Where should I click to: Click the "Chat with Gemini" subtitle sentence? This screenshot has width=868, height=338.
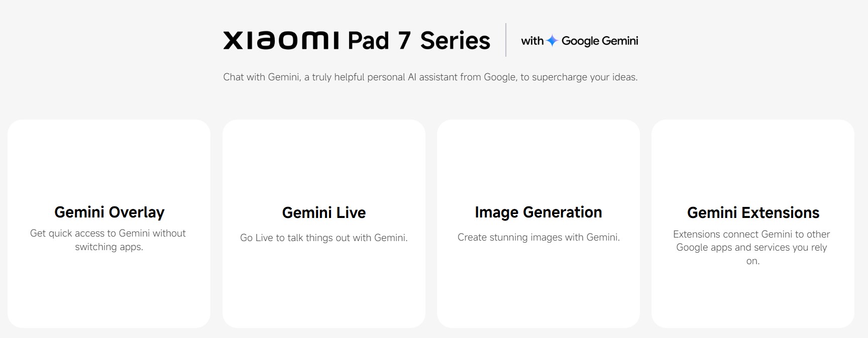(x=430, y=77)
